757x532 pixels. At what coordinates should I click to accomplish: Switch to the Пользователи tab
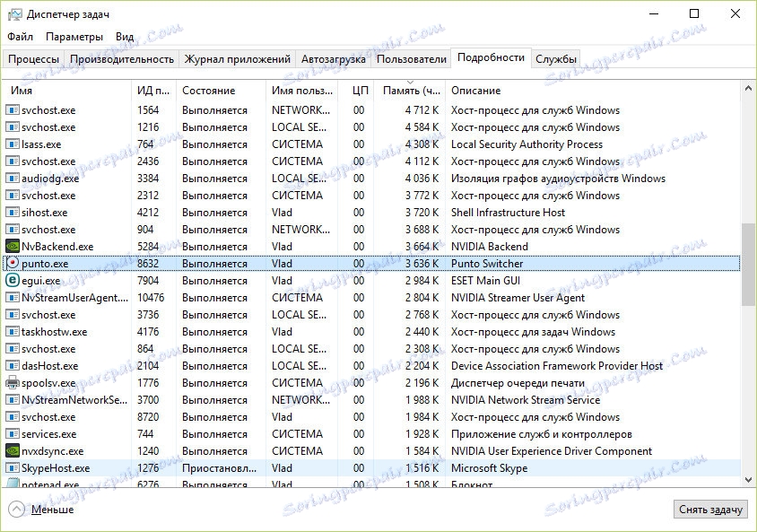[x=412, y=59]
